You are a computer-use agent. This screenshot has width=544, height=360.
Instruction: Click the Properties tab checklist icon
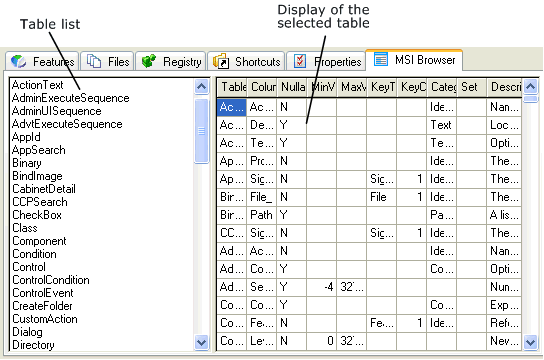pyautogui.click(x=300, y=61)
